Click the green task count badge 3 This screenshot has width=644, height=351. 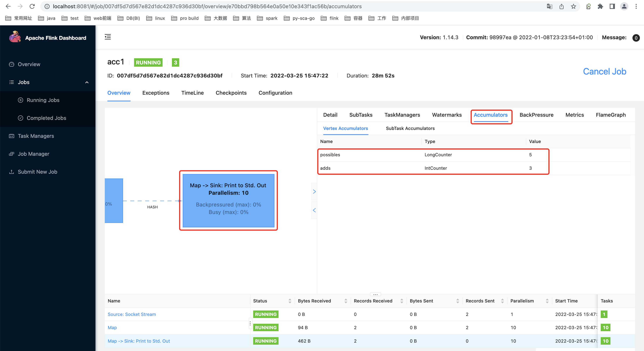point(175,62)
